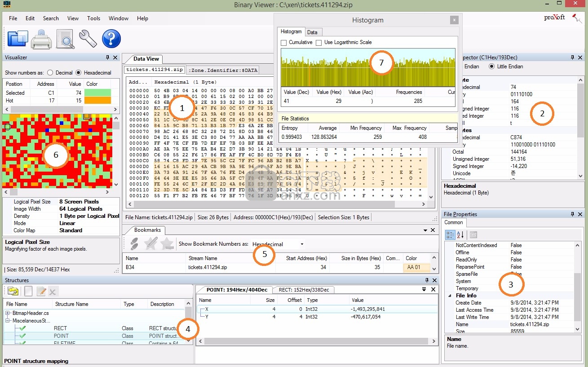
Task: Click the footsteps bookmark navigation icon
Action: [134, 243]
